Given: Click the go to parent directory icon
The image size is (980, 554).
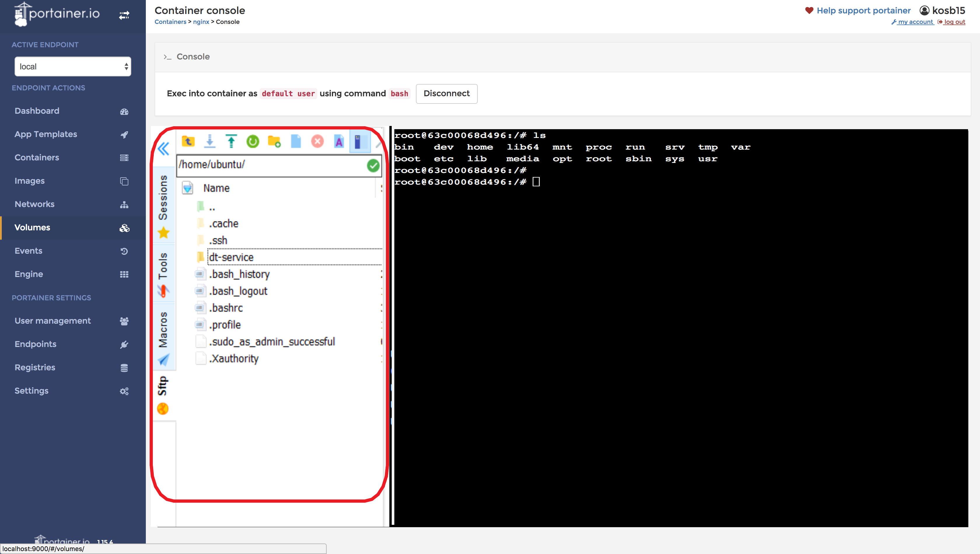Looking at the screenshot, I should click(x=188, y=141).
